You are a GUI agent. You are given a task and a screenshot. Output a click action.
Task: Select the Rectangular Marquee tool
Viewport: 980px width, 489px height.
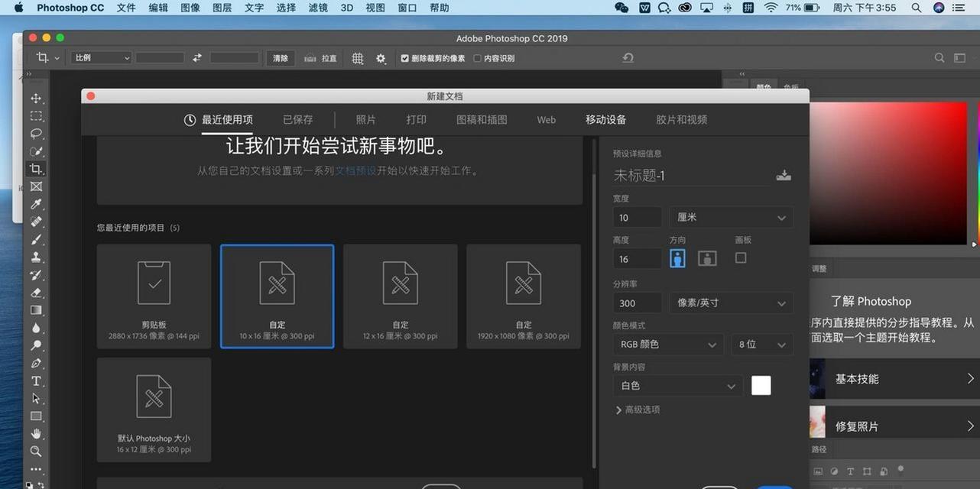click(36, 116)
